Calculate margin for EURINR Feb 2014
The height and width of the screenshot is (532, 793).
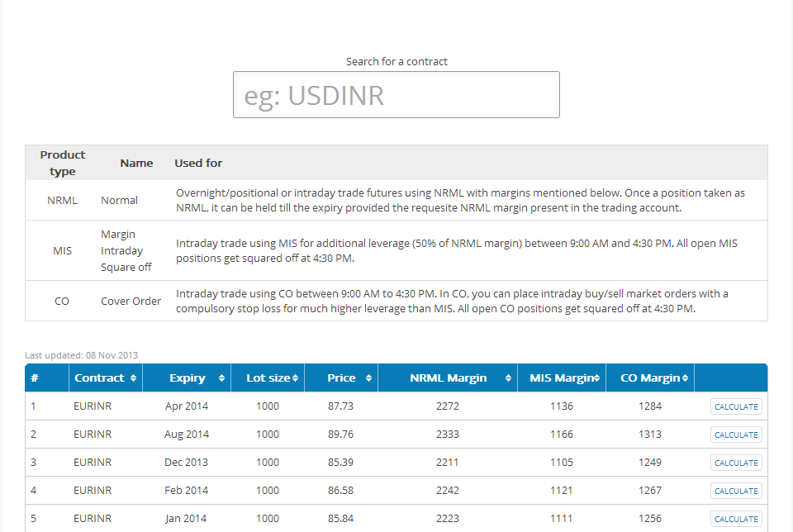(736, 491)
